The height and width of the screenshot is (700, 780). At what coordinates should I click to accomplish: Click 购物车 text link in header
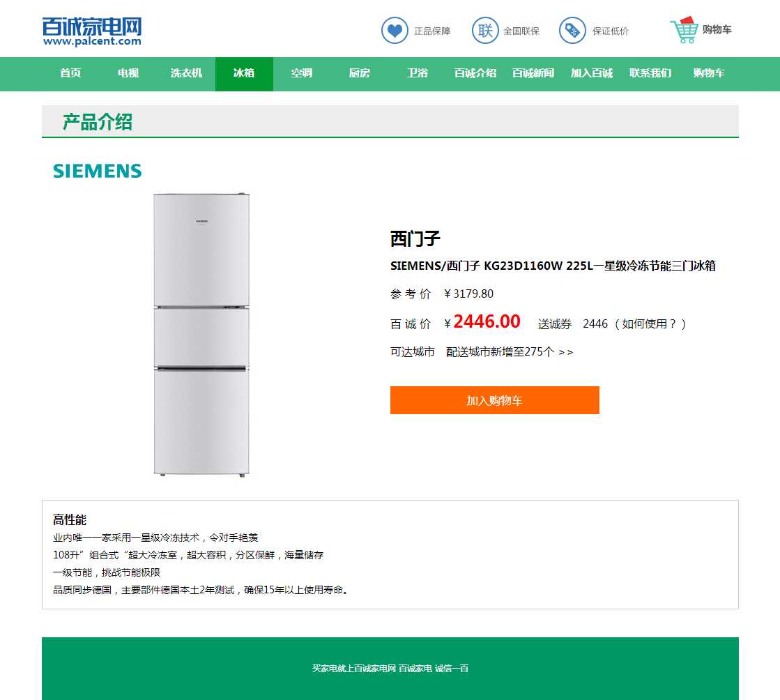717,29
